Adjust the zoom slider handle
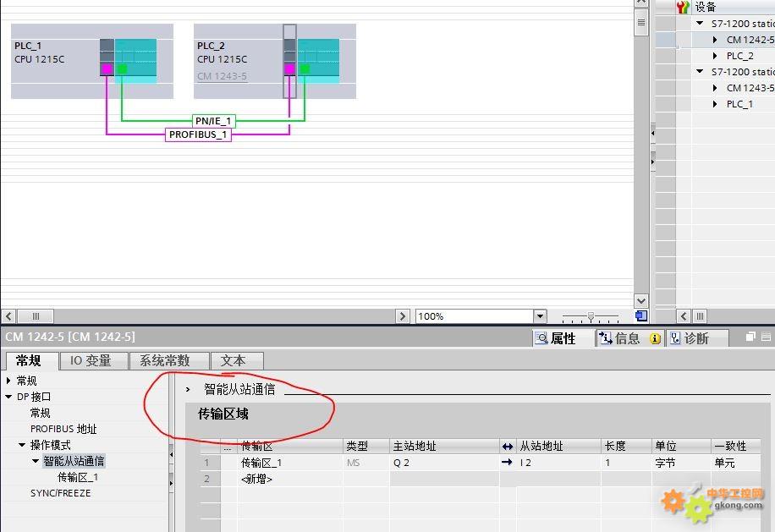 tap(591, 315)
